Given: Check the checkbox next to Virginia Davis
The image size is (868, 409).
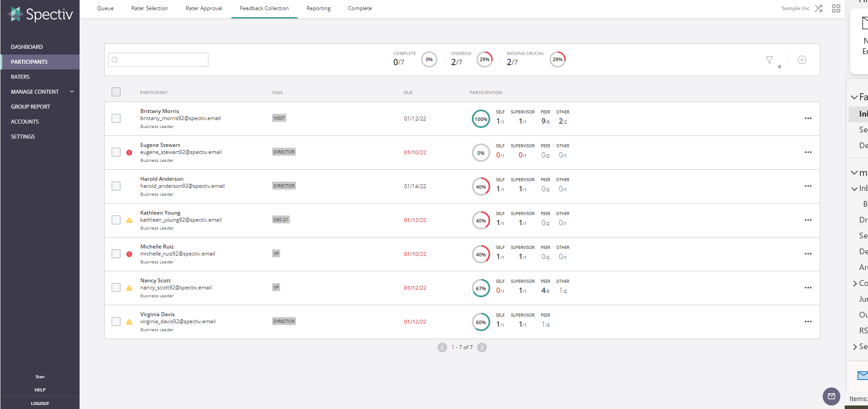Looking at the screenshot, I should click(x=116, y=321).
